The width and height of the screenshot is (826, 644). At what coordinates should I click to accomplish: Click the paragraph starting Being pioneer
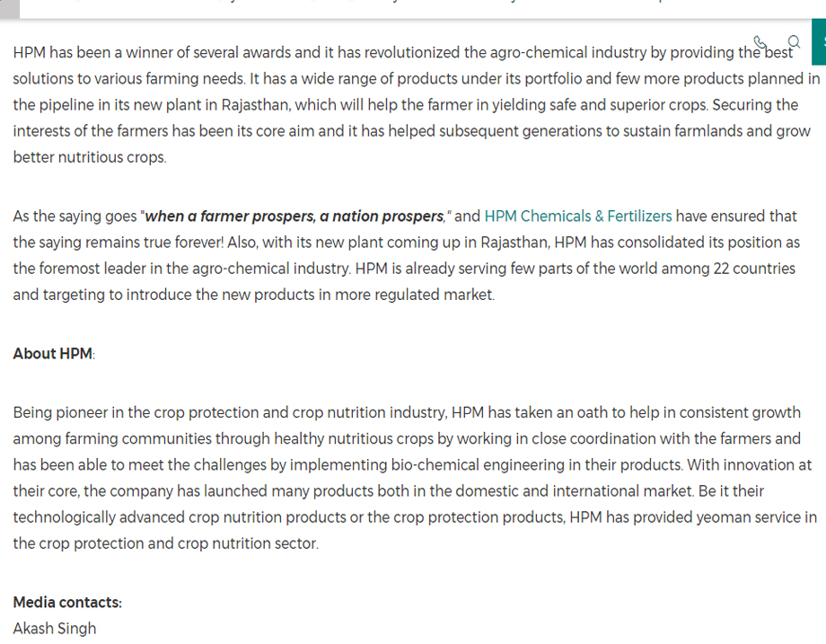(x=415, y=478)
